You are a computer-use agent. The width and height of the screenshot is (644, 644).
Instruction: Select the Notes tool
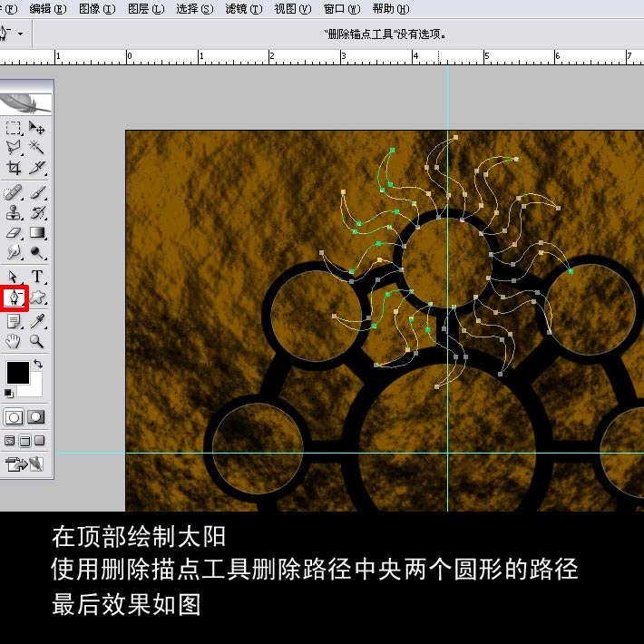pyautogui.click(x=13, y=321)
